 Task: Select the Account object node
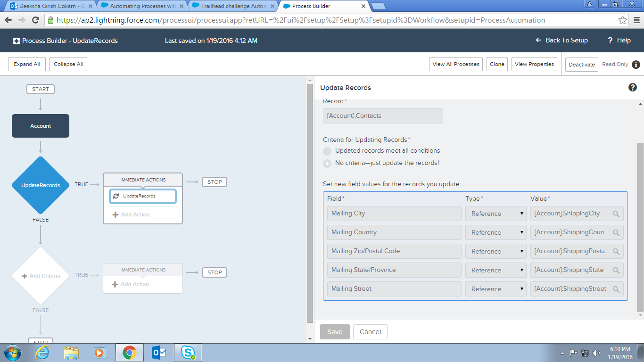click(41, 126)
